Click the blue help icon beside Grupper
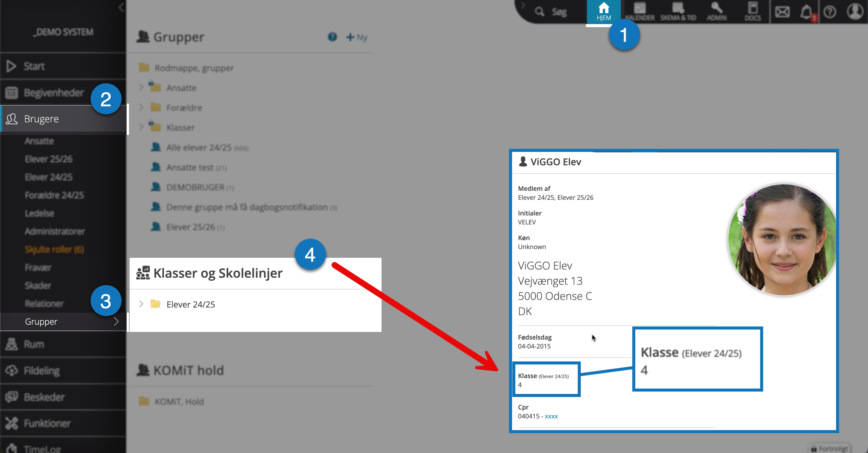This screenshot has width=868, height=453. 332,37
